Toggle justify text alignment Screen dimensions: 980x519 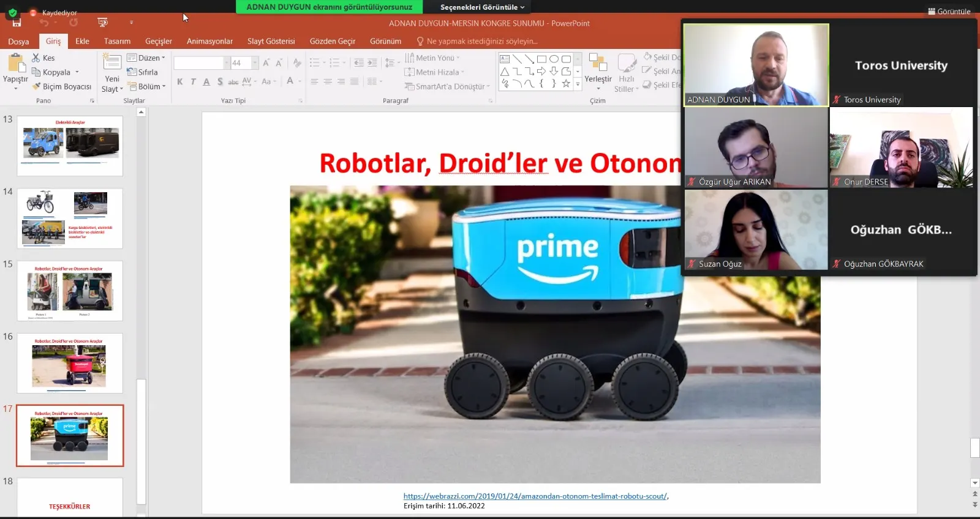[354, 81]
